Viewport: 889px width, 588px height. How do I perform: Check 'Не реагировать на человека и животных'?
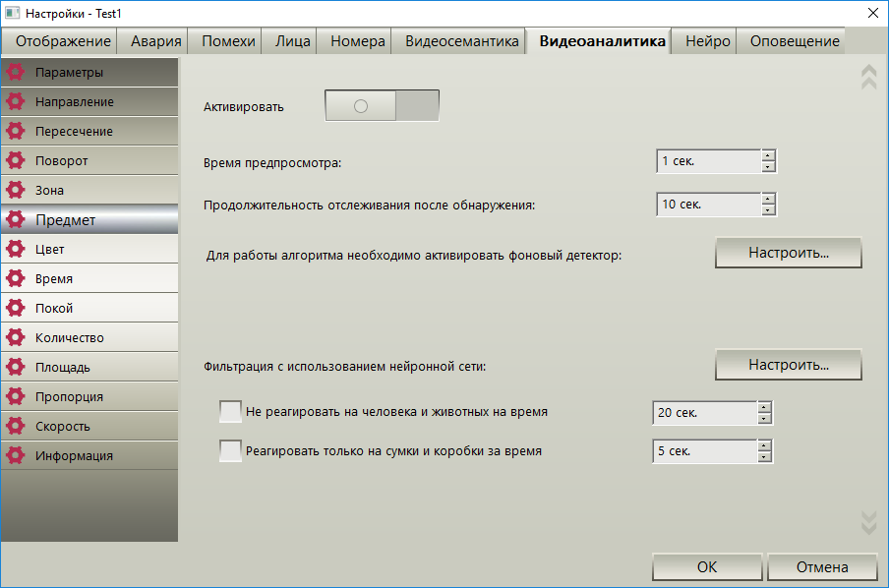pyautogui.click(x=230, y=412)
